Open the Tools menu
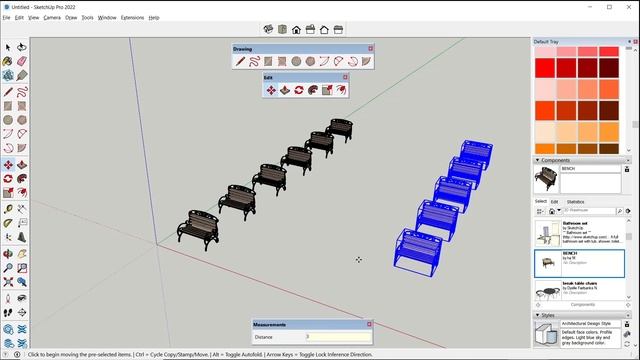Screen dimensions: 640x360 click(x=87, y=18)
